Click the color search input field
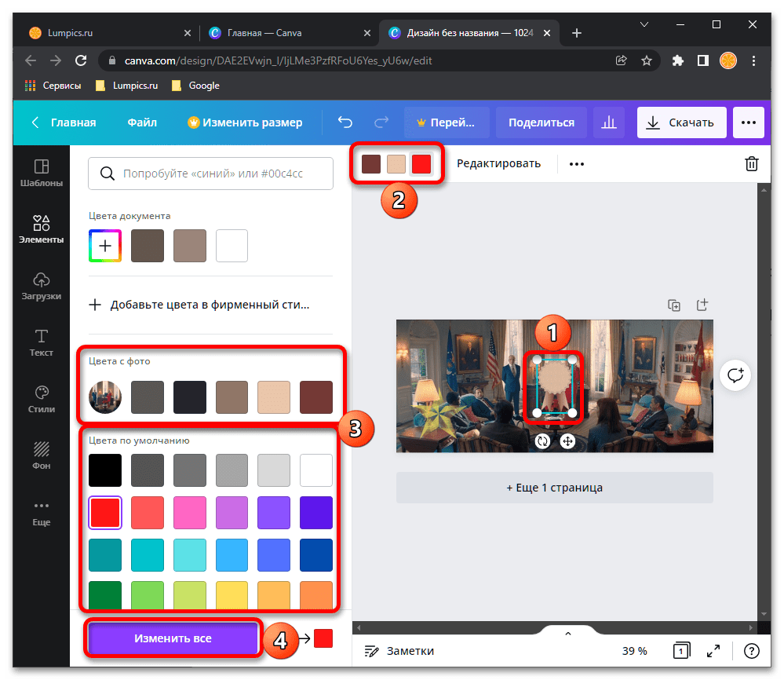The width and height of the screenshot is (784, 680). coord(210,173)
